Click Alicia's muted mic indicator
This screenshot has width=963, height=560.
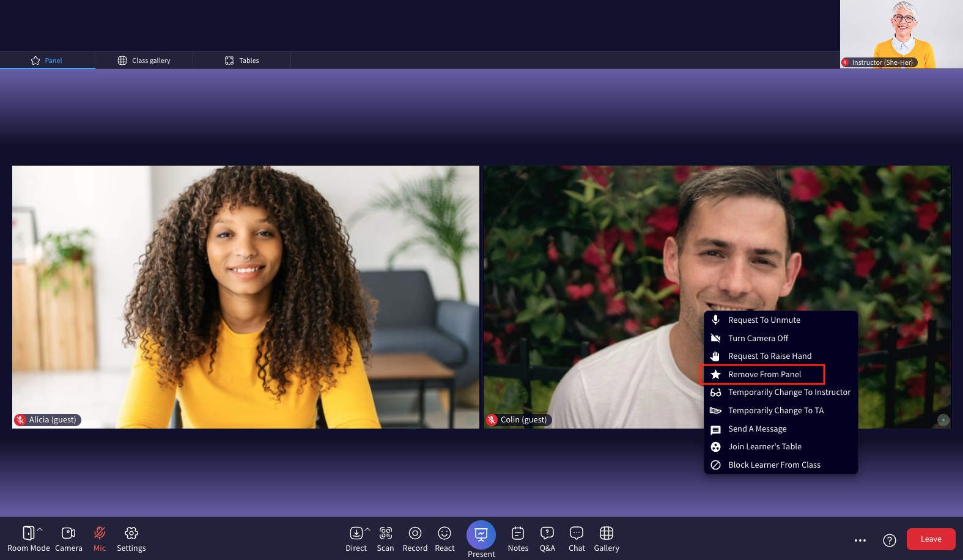click(21, 420)
